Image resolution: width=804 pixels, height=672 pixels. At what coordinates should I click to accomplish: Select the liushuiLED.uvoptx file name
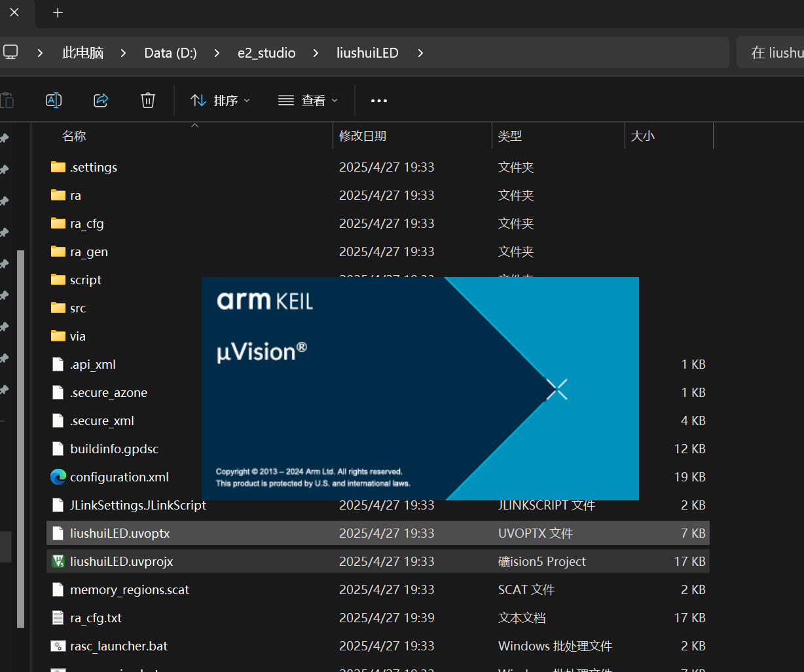[120, 533]
